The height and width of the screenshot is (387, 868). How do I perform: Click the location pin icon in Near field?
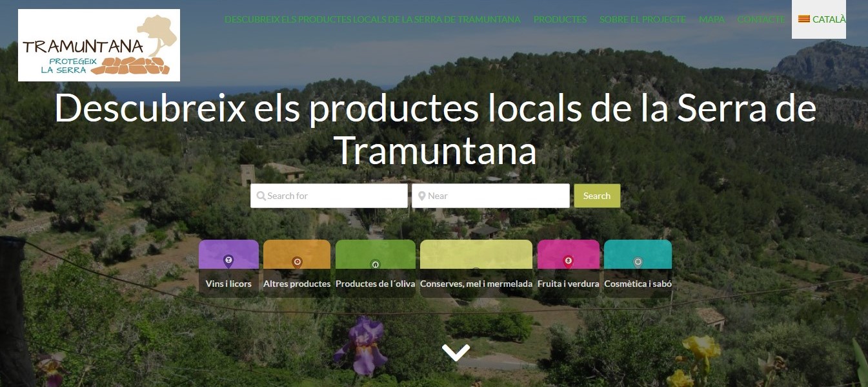[421, 196]
